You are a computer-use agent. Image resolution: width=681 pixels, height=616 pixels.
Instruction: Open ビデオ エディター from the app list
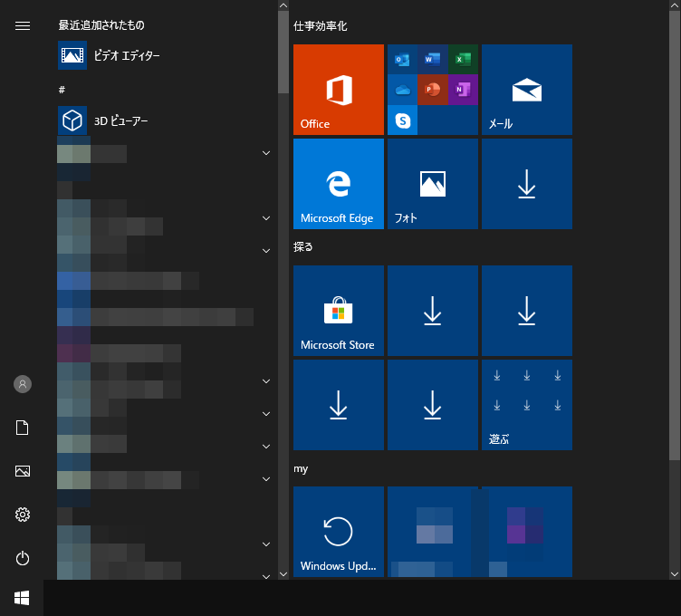[127, 56]
